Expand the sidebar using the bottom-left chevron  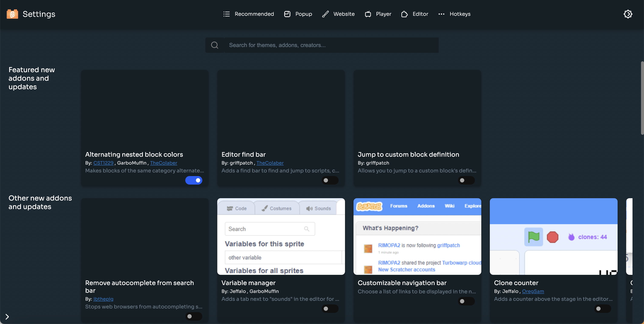7,317
